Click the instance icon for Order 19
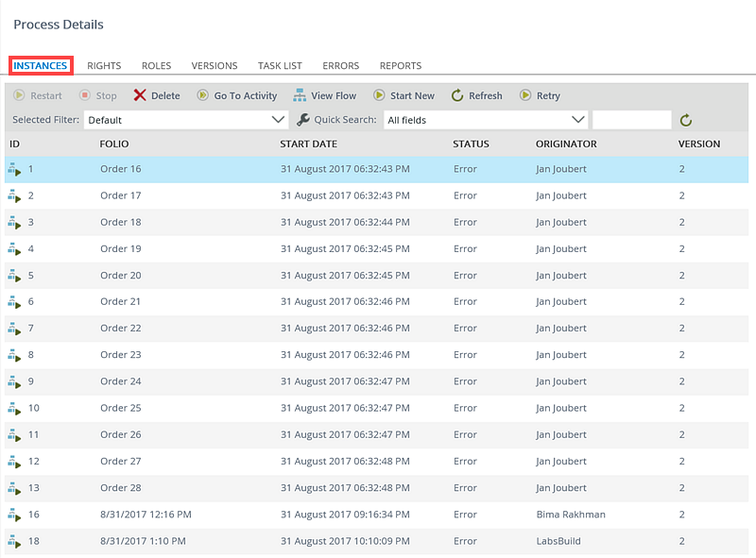The image size is (756, 558). [x=14, y=249]
